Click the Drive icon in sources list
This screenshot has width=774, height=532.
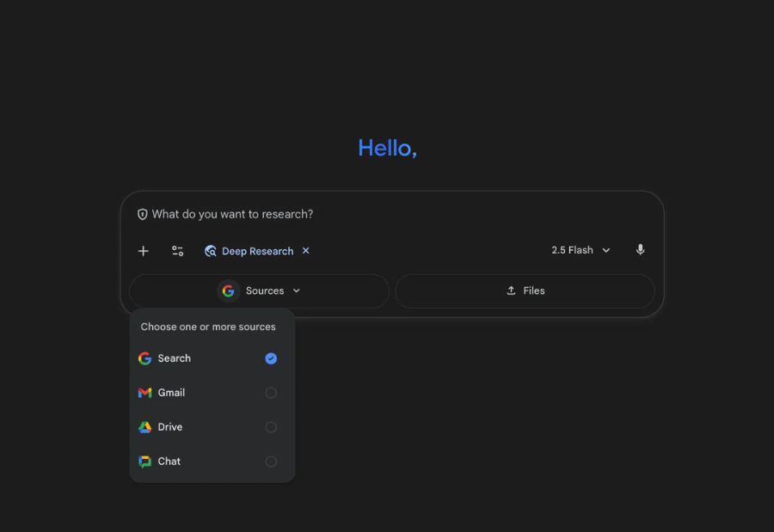click(144, 427)
